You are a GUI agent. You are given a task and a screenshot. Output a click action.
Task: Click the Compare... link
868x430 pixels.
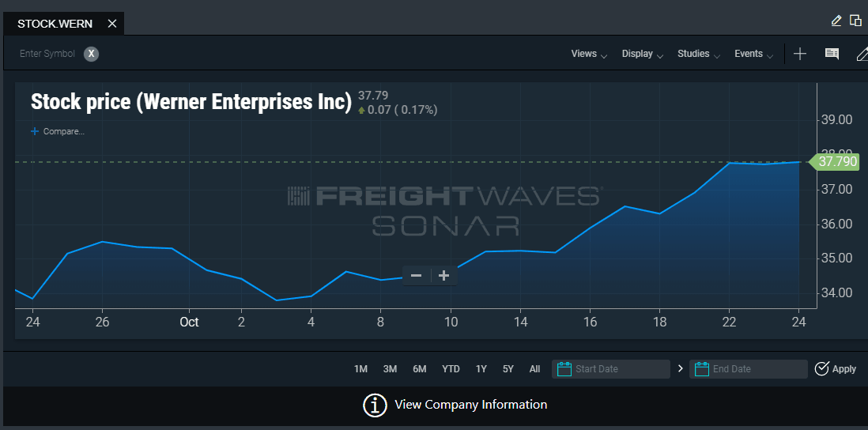click(x=58, y=132)
